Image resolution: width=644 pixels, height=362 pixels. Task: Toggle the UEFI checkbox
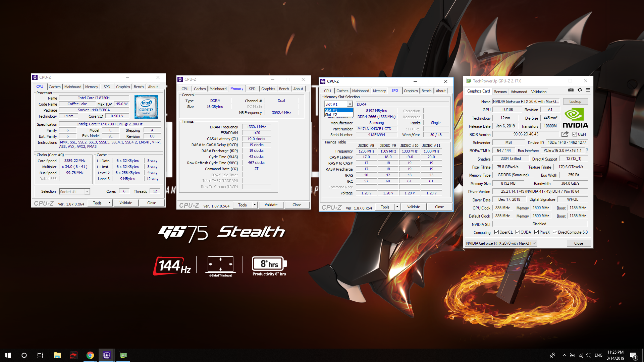pyautogui.click(x=575, y=134)
